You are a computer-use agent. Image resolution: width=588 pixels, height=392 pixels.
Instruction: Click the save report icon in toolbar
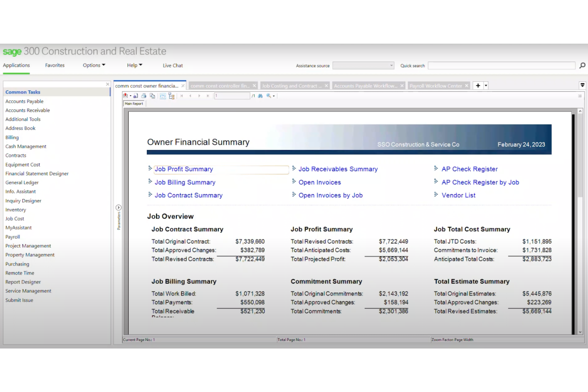[x=135, y=96]
